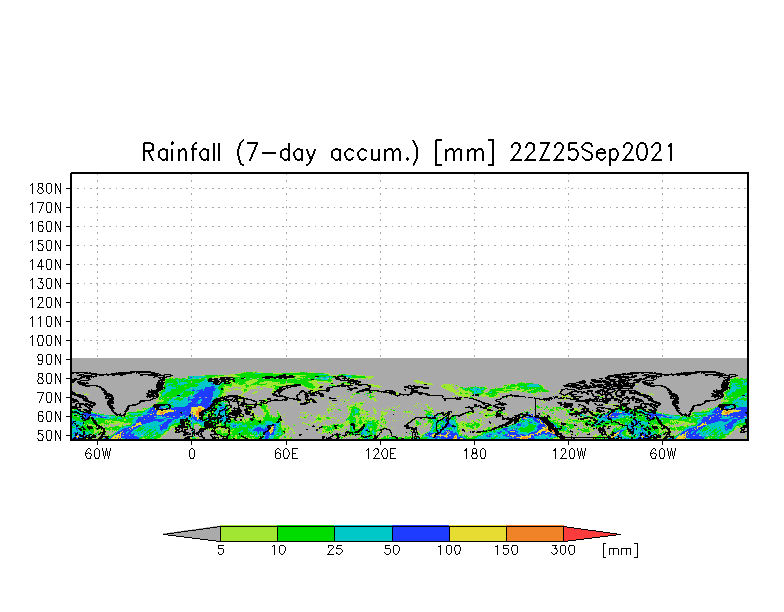Click the Rainfall 7-day accum. chart title
This screenshot has width=784, height=612.
pos(408,152)
